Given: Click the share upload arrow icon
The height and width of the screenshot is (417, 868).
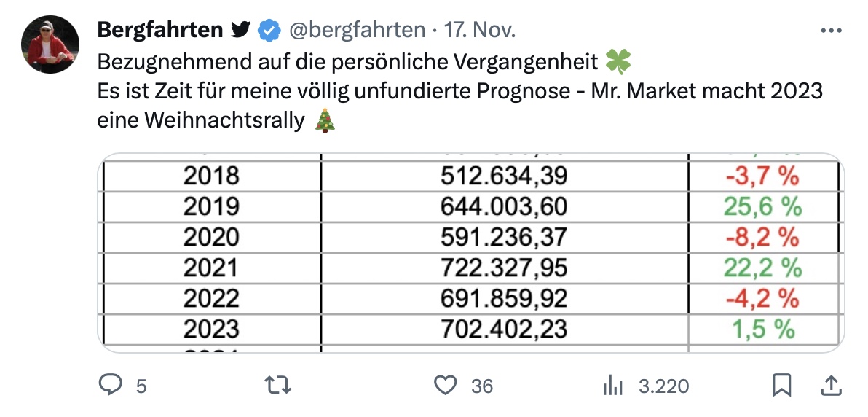Looking at the screenshot, I should click(831, 384).
